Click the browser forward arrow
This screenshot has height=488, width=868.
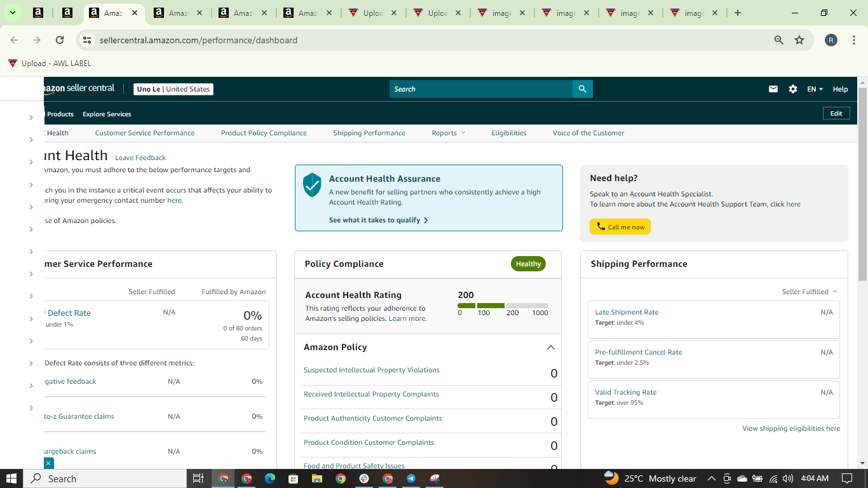click(x=37, y=40)
